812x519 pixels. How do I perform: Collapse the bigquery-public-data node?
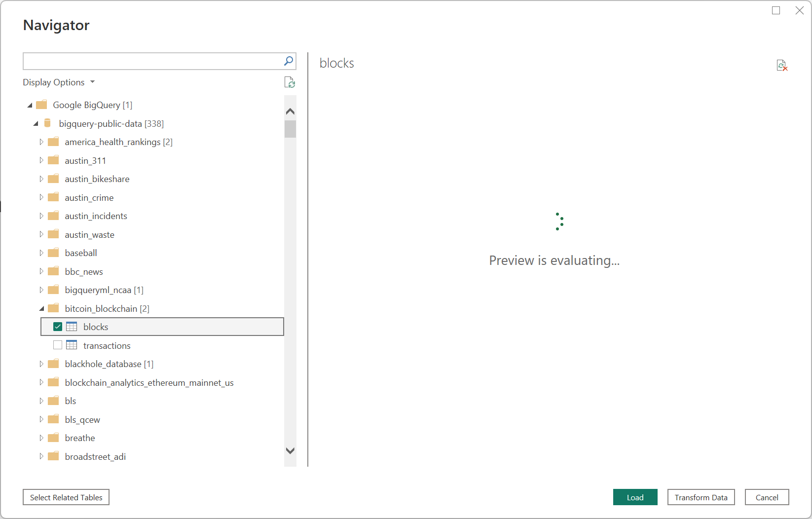click(x=36, y=124)
